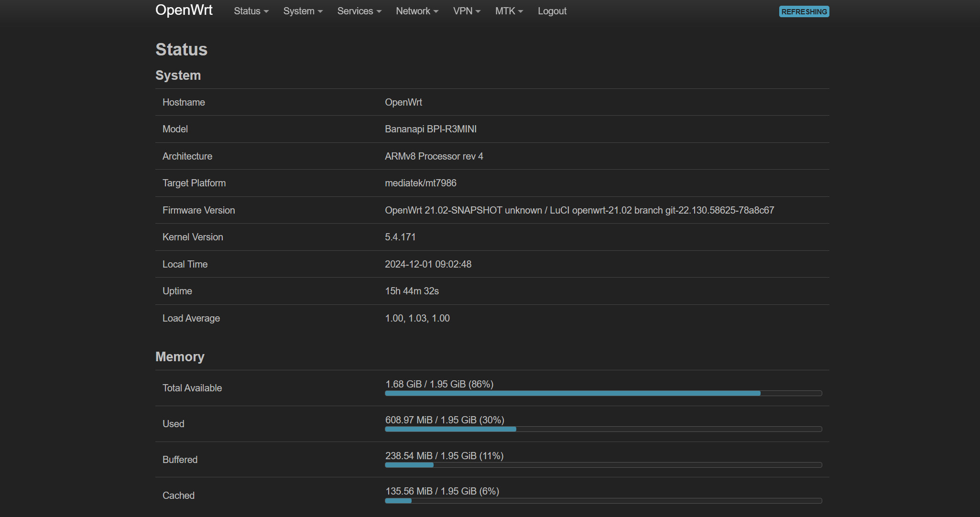Image resolution: width=980 pixels, height=517 pixels.
Task: Select the Firmware Version value text
Action: point(579,210)
